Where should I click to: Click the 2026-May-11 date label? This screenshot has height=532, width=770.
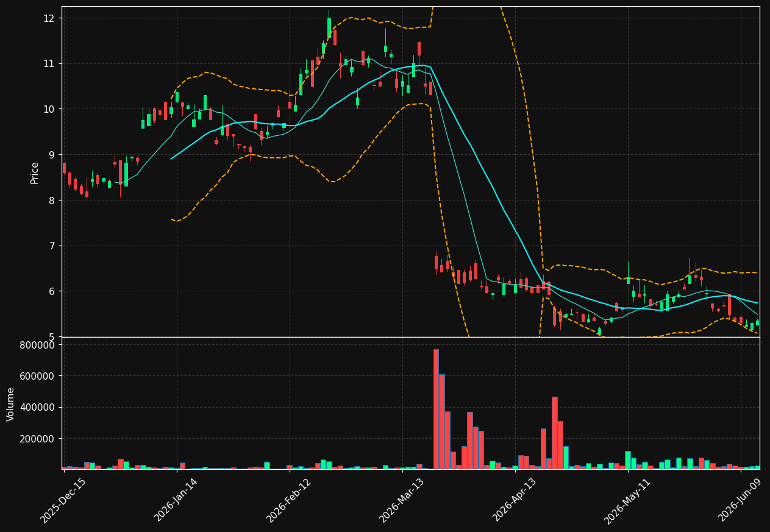coord(627,500)
